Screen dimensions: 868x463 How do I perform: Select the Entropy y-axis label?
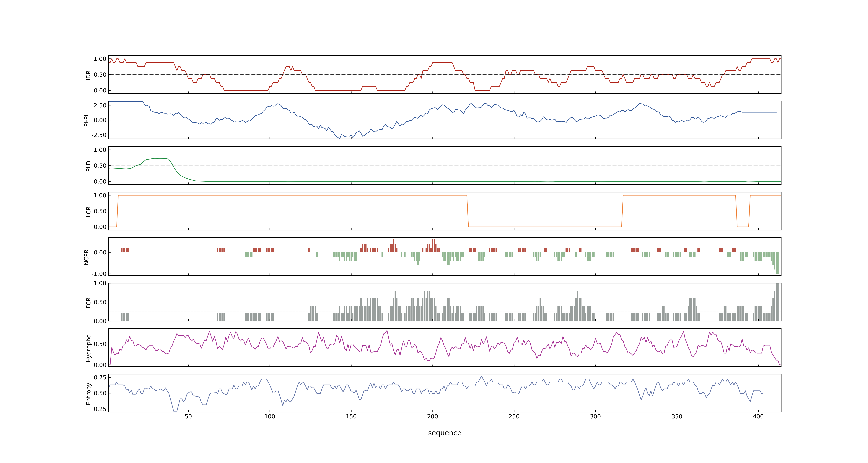coord(88,393)
